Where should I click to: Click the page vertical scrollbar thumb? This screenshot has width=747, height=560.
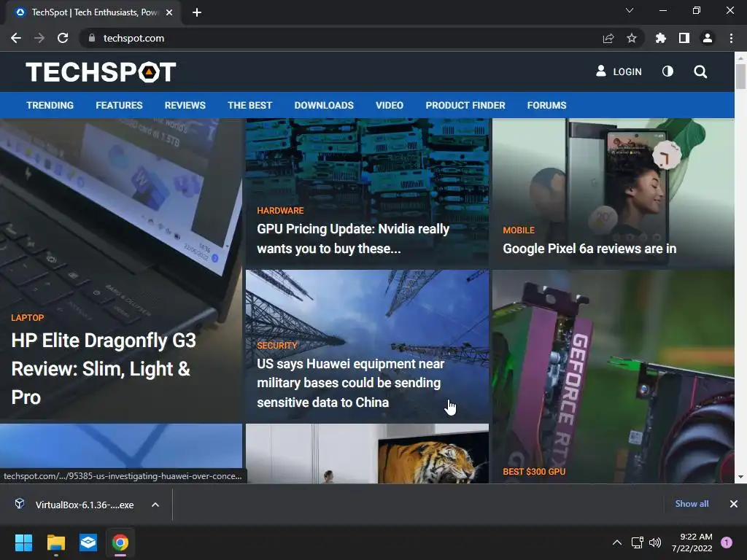740,76
